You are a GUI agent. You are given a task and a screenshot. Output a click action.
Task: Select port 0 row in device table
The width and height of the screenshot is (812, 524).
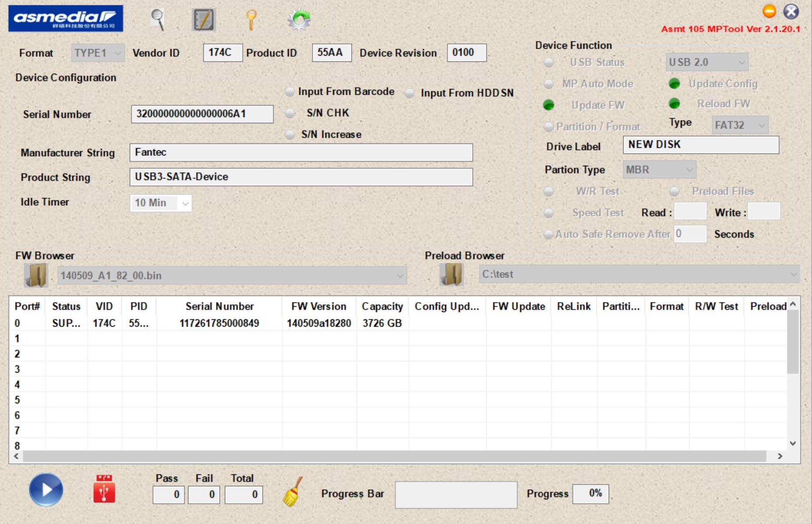pyautogui.click(x=175, y=322)
